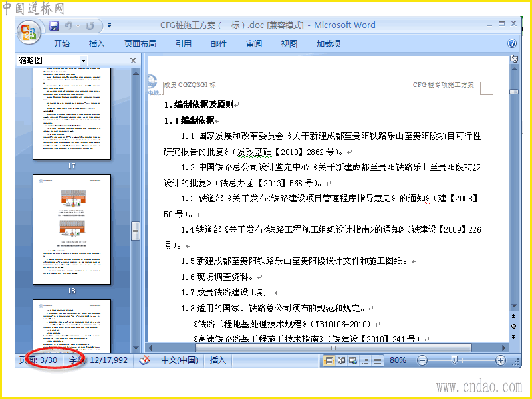The height and width of the screenshot is (399, 532).
Task: Open the 审阅 ribbon tab
Action: click(x=254, y=43)
